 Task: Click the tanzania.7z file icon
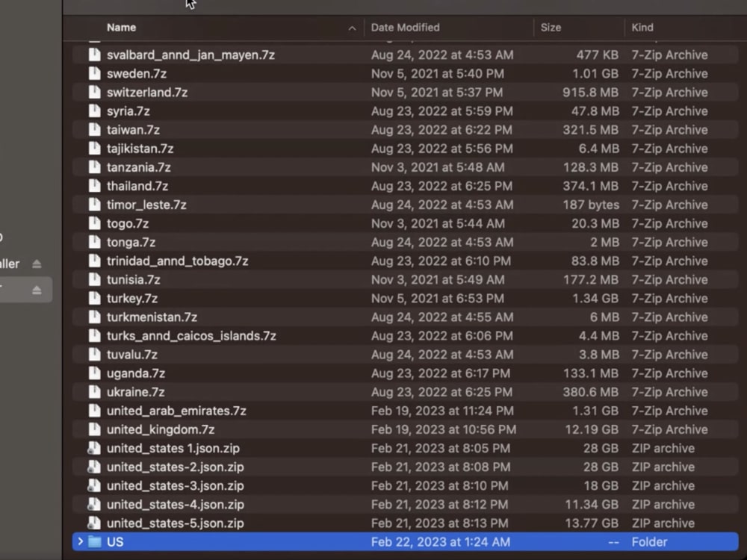coord(95,167)
